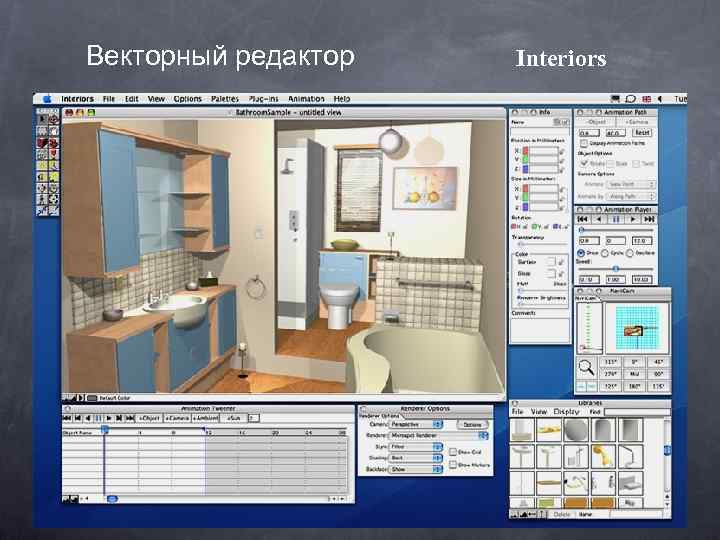Open the Options menu
Image resolution: width=720 pixels, height=540 pixels.
click(x=187, y=99)
